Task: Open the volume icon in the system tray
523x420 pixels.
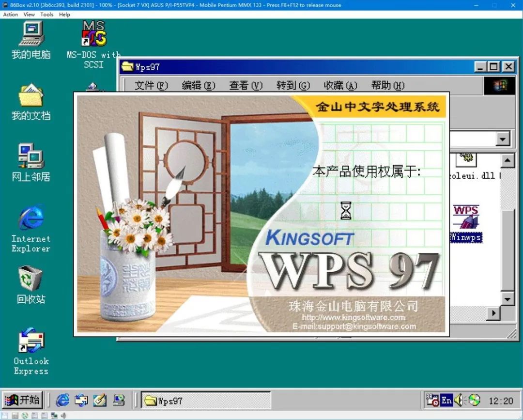Action: pyautogui.click(x=459, y=400)
